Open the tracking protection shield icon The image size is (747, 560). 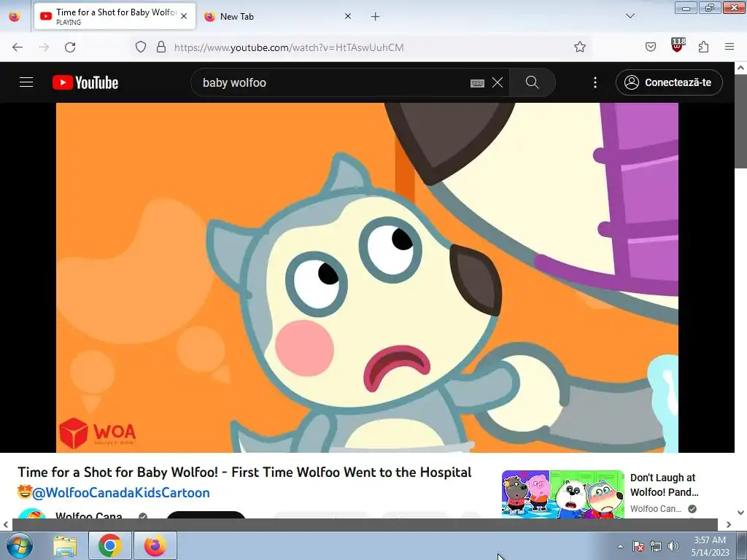[x=141, y=47]
